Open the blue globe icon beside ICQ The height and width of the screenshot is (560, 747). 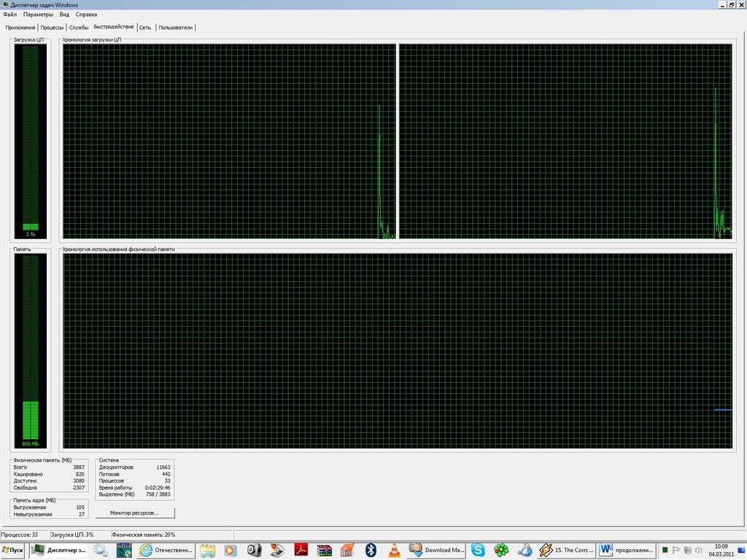525,550
